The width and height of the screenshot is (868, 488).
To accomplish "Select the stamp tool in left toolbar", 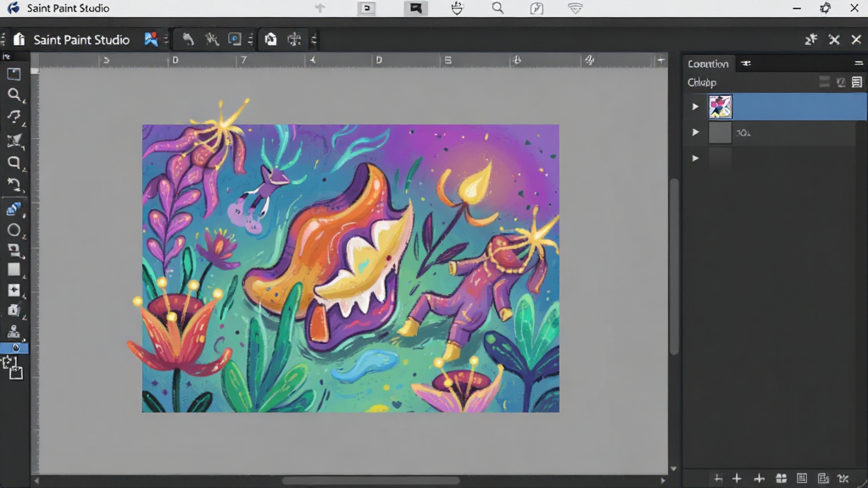I will (14, 331).
